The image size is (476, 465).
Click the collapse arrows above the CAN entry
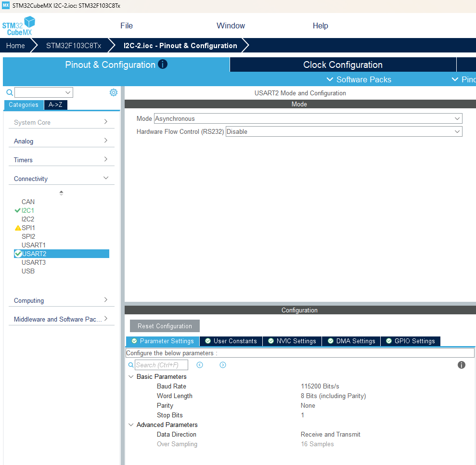click(61, 193)
